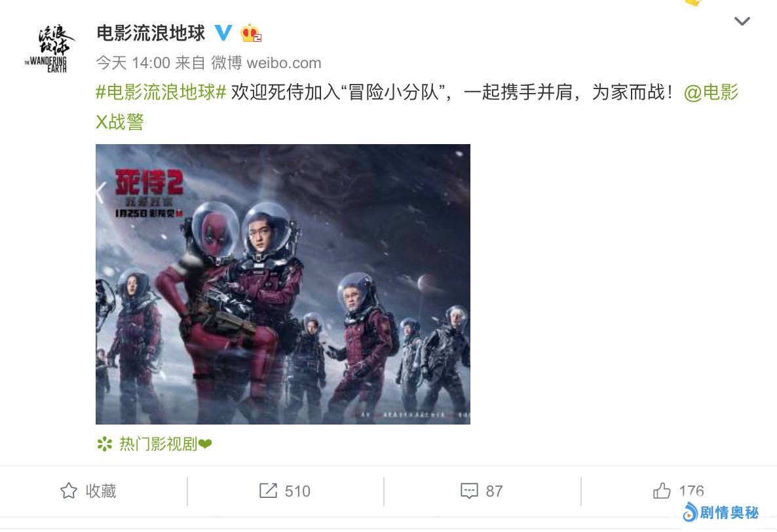777x532 pixels.
Task: Click the green flower icon beside 热门影视剧
Action: (x=105, y=444)
